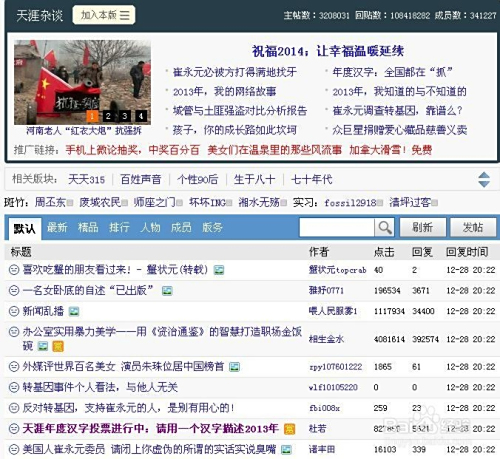Open article 年度汉字：全国都在"抓"
The image size is (500, 459).
click(392, 72)
